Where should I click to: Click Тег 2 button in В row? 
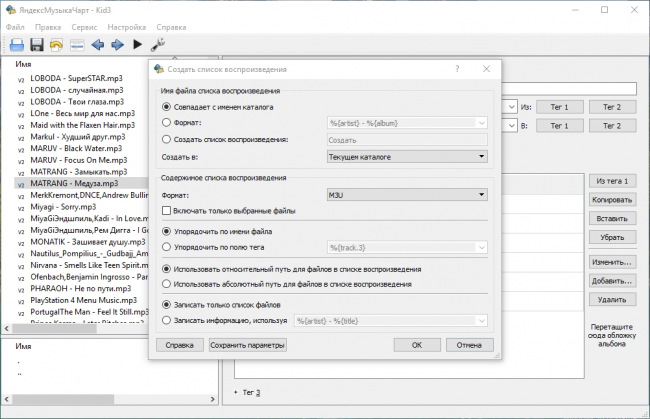click(x=612, y=126)
